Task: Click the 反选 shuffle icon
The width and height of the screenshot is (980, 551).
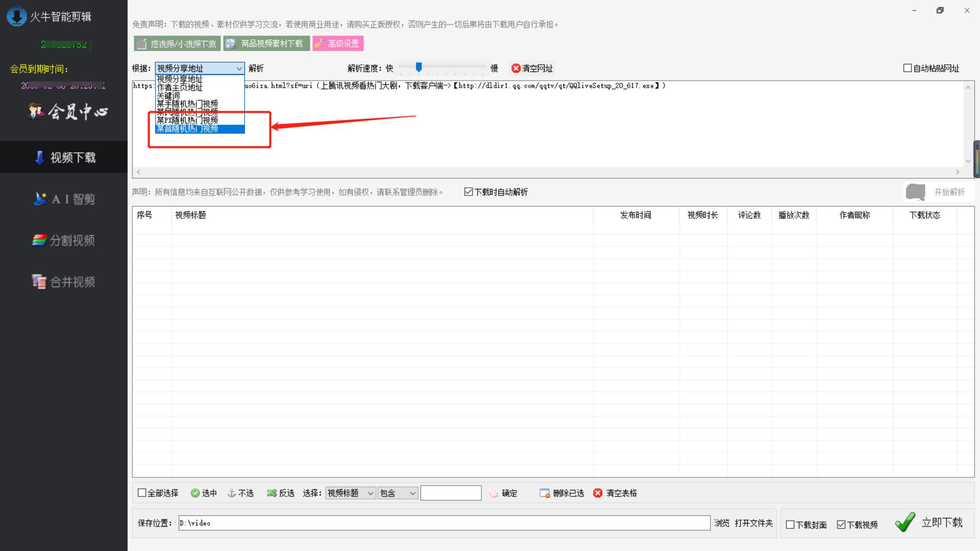Action: (x=272, y=493)
